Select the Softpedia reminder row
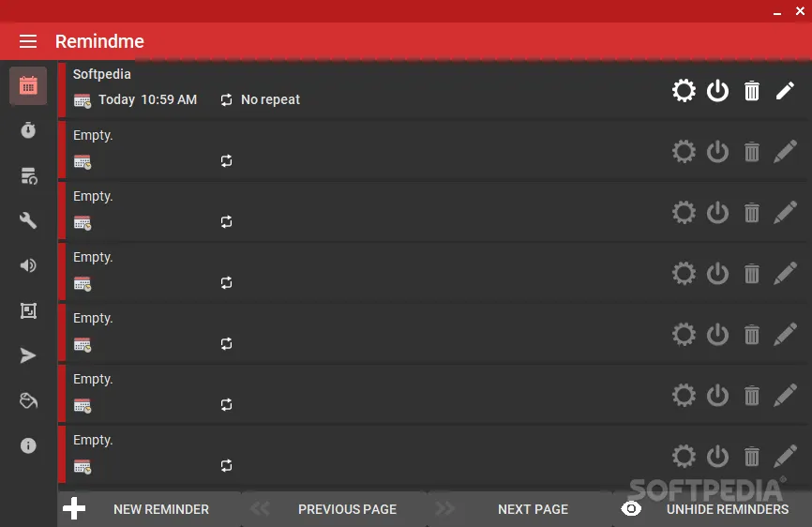Screen dimensions: 812x527 pos(422,90)
